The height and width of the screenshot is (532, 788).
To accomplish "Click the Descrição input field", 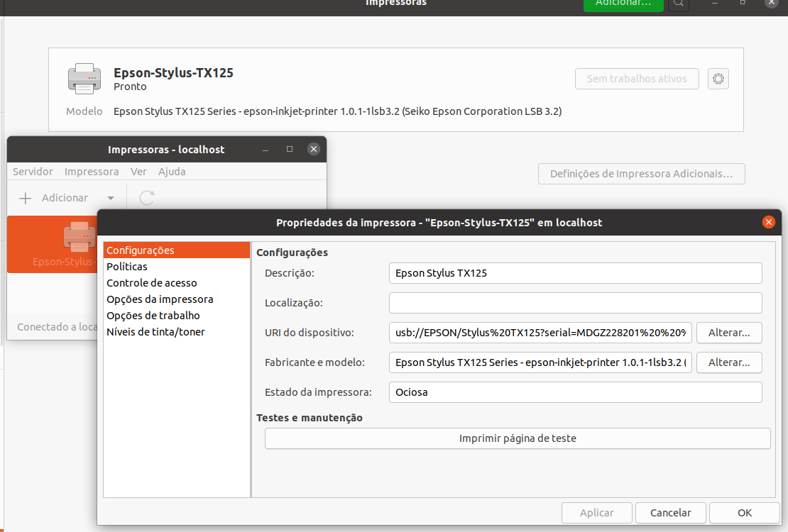I will (576, 273).
